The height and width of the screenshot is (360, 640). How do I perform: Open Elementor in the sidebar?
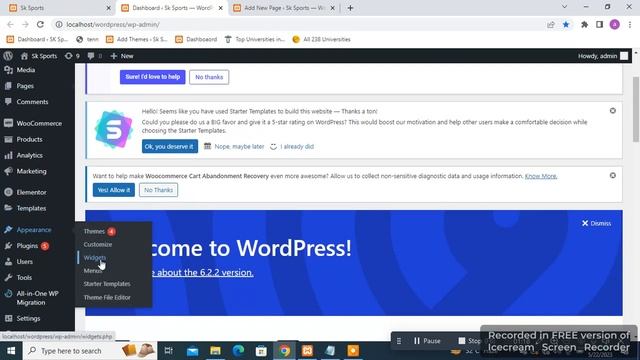pos(31,192)
